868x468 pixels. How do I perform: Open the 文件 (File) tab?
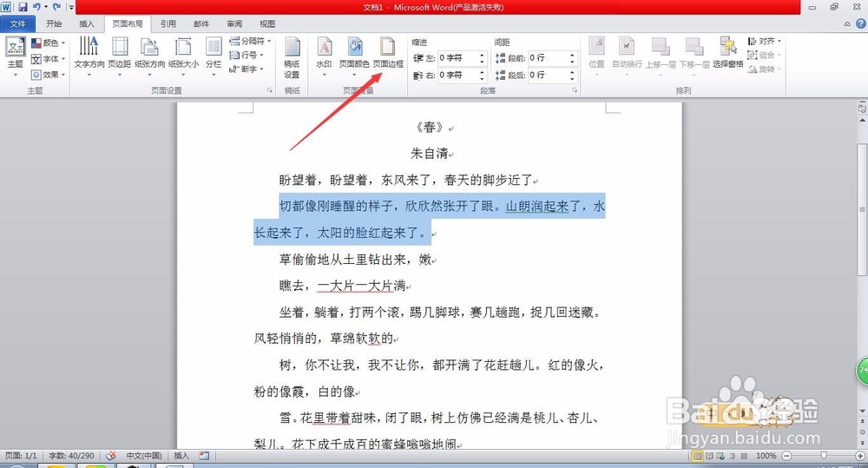point(17,23)
